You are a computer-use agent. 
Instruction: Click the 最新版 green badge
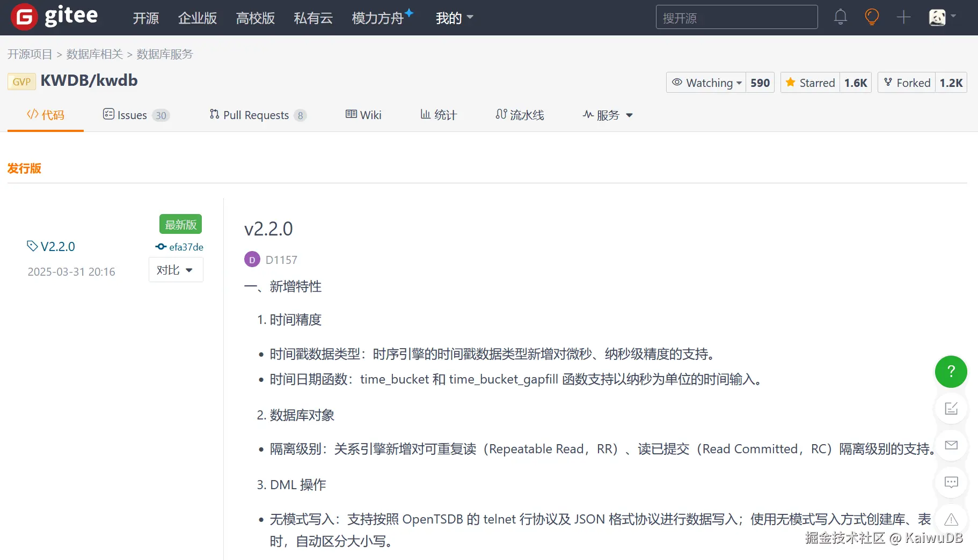[180, 224]
